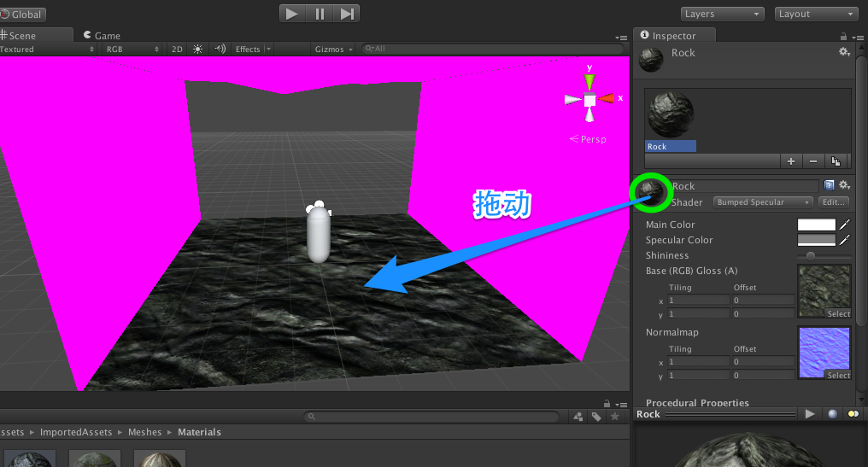Click the preview play button
This screenshot has width=868, height=467.
coord(810,414)
